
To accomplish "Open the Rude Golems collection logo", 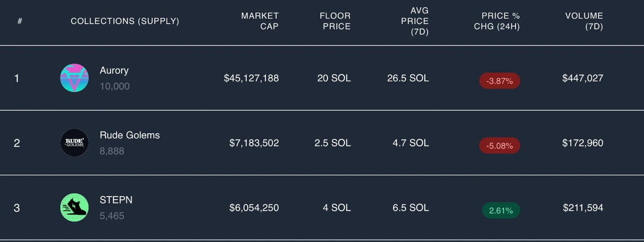I will point(74,143).
